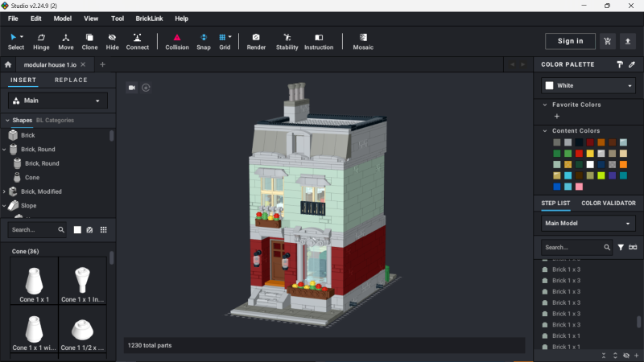The width and height of the screenshot is (644, 362).
Task: Toggle Collision detection on or off
Action: pyautogui.click(x=177, y=41)
